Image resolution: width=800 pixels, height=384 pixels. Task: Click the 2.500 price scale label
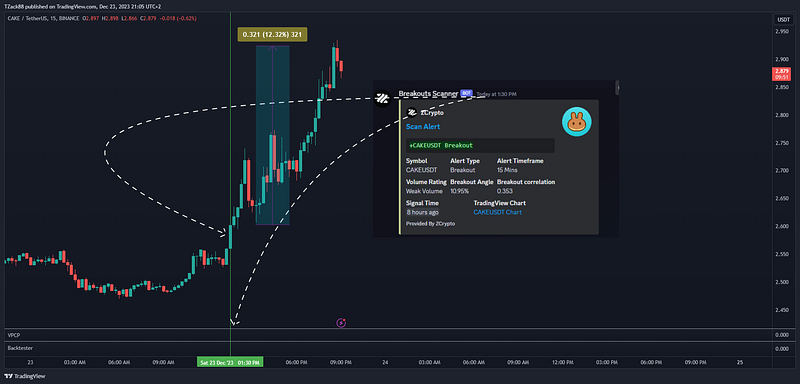point(782,282)
